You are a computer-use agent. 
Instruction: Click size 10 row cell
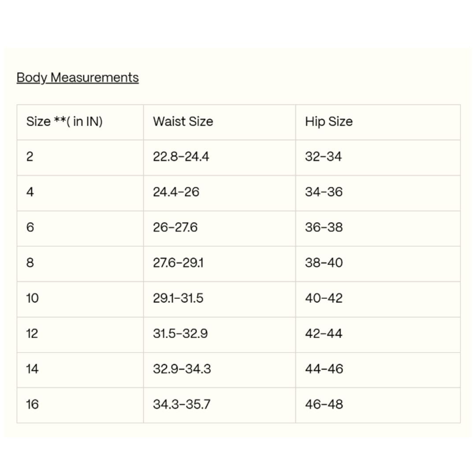click(x=80, y=299)
